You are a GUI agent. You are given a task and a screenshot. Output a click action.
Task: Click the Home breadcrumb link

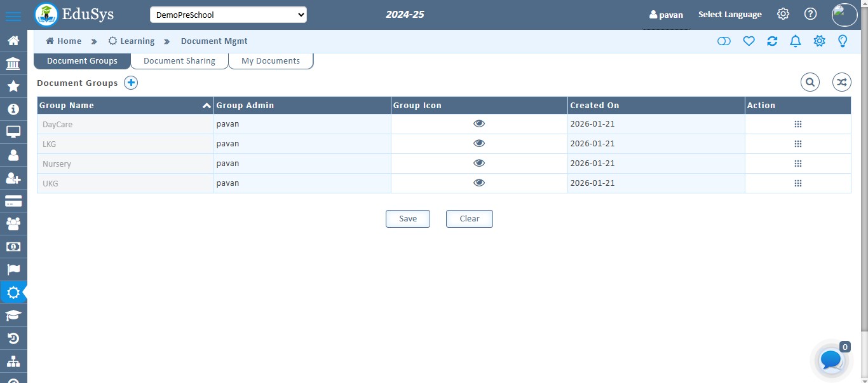[64, 41]
